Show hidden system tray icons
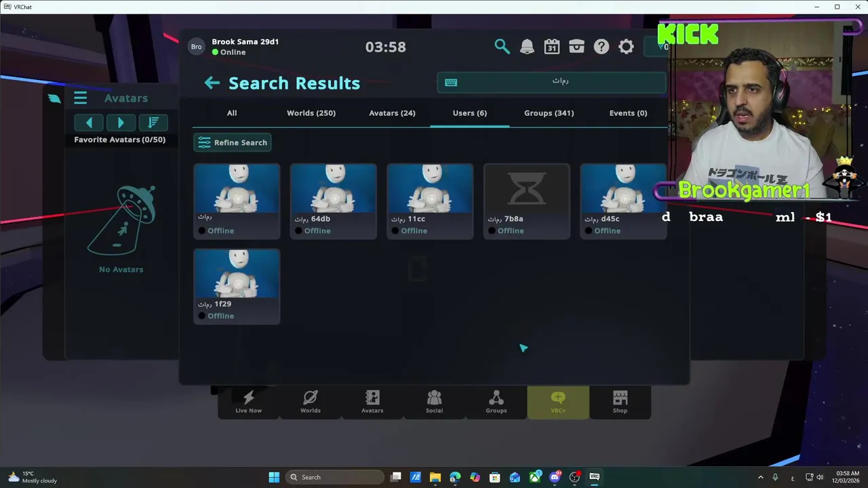Image resolution: width=868 pixels, height=488 pixels. (x=760, y=477)
